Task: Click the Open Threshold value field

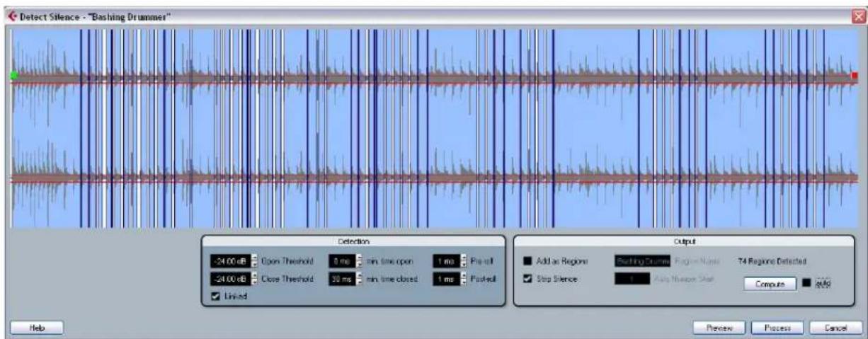Action: tap(231, 261)
